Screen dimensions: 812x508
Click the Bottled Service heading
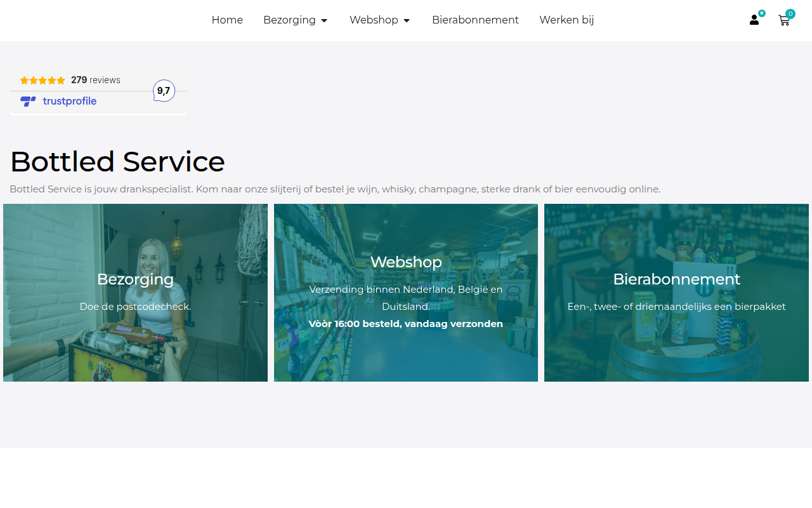click(117, 161)
